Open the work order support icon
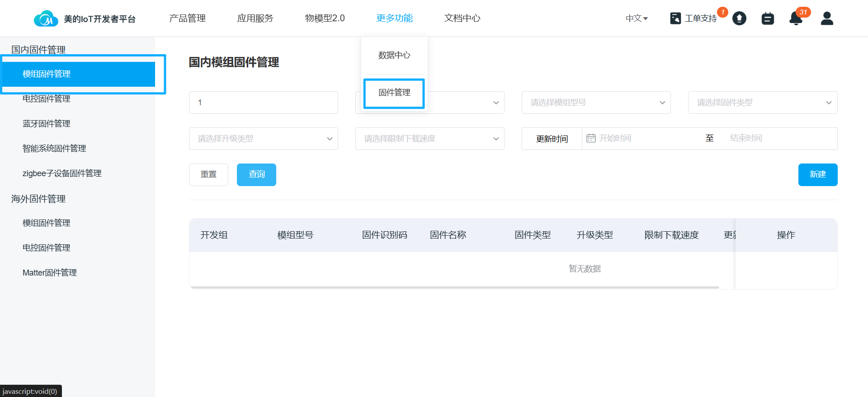Viewport: 868px width, 397px height. tap(675, 19)
